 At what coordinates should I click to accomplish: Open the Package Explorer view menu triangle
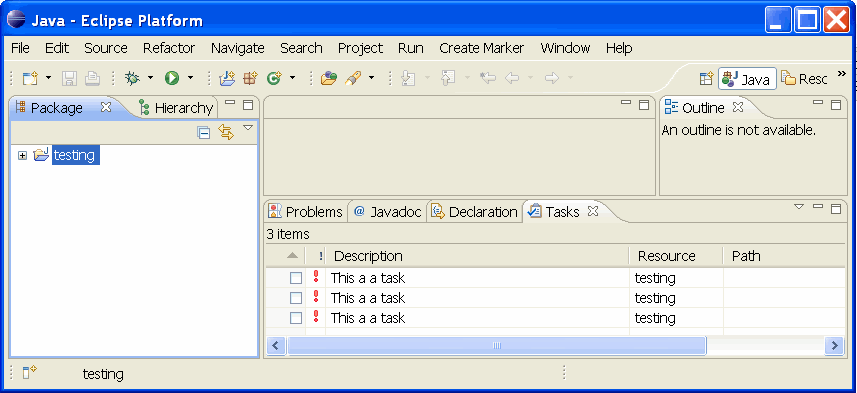248,127
